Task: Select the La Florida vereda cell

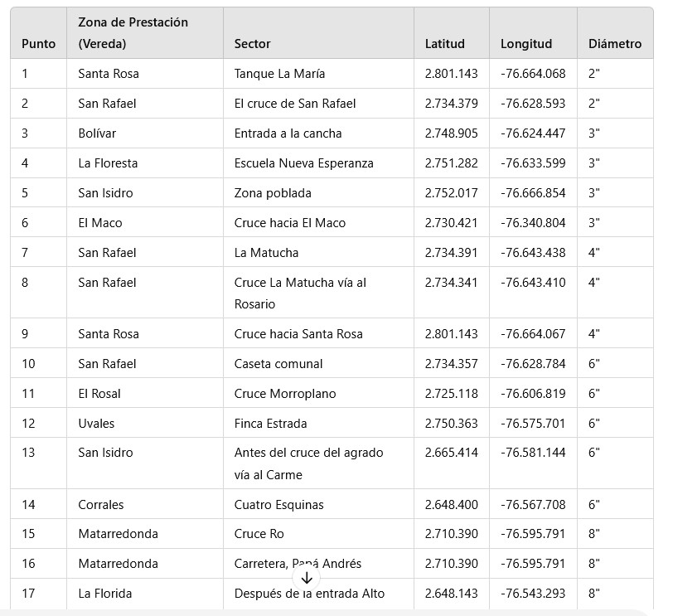Action: (x=104, y=594)
